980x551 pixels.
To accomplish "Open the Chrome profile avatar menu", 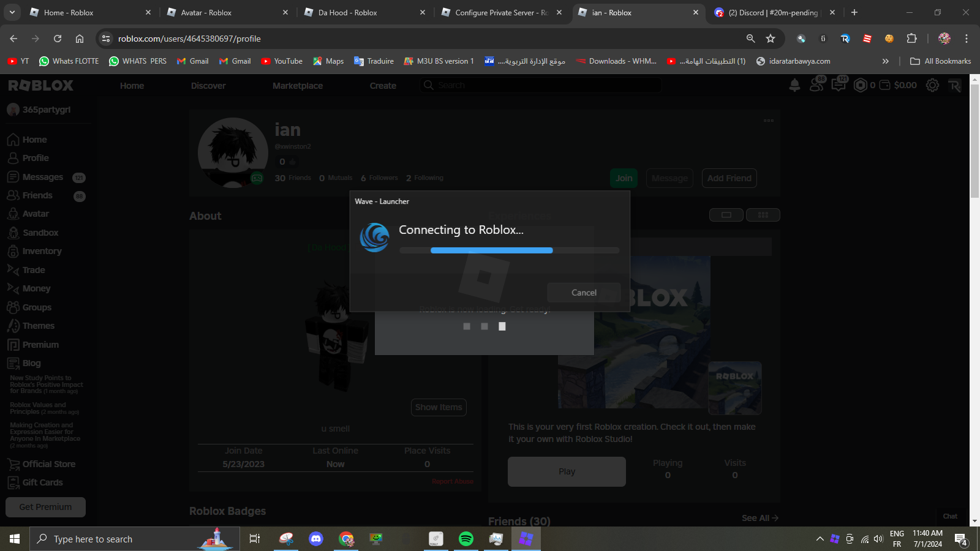I will (x=944, y=39).
